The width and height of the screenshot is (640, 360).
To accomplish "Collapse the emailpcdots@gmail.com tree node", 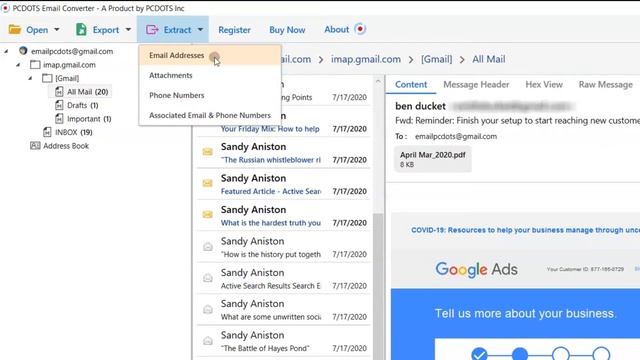I will (6, 51).
